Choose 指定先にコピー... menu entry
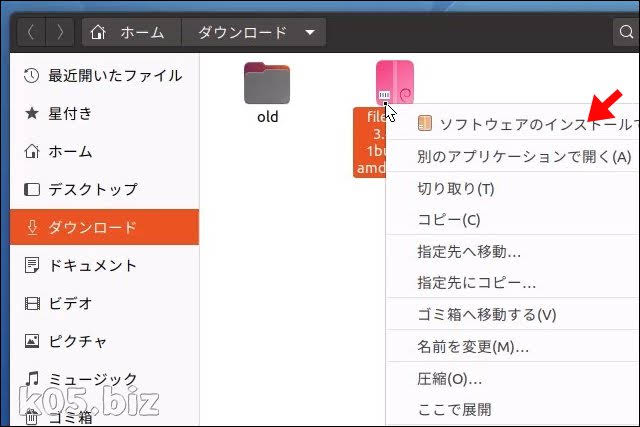640x427 pixels. pos(513,282)
